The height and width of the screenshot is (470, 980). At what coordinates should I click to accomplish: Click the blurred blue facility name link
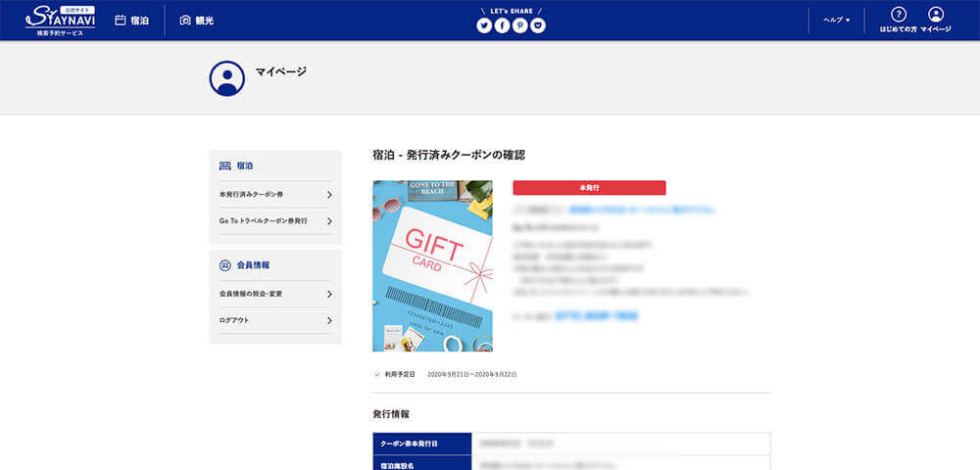pos(642,210)
